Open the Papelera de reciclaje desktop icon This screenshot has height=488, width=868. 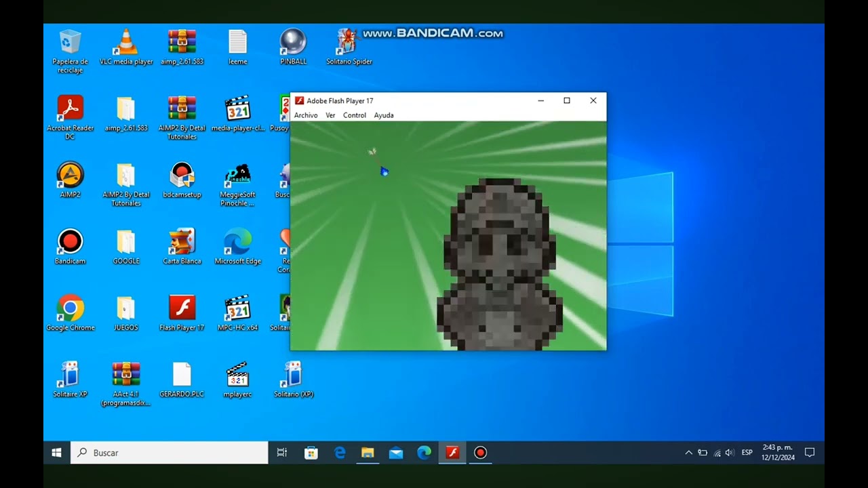(70, 51)
